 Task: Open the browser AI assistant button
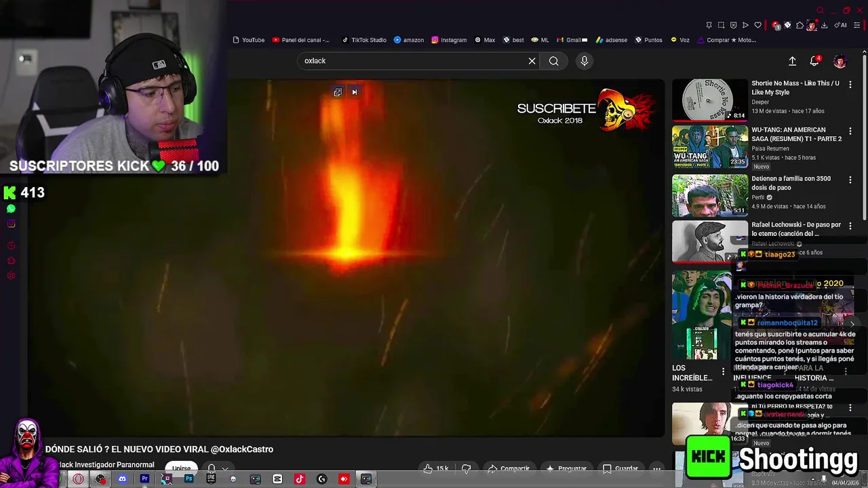(x=840, y=25)
